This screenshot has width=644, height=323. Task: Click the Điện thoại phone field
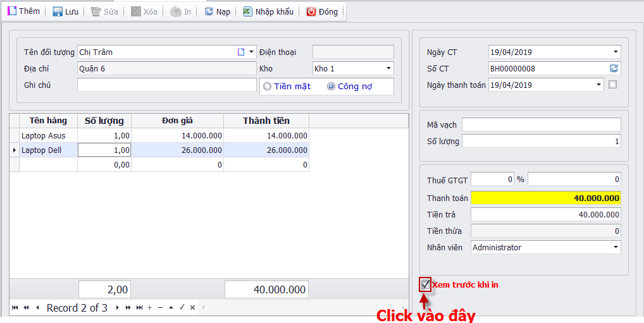pos(353,52)
